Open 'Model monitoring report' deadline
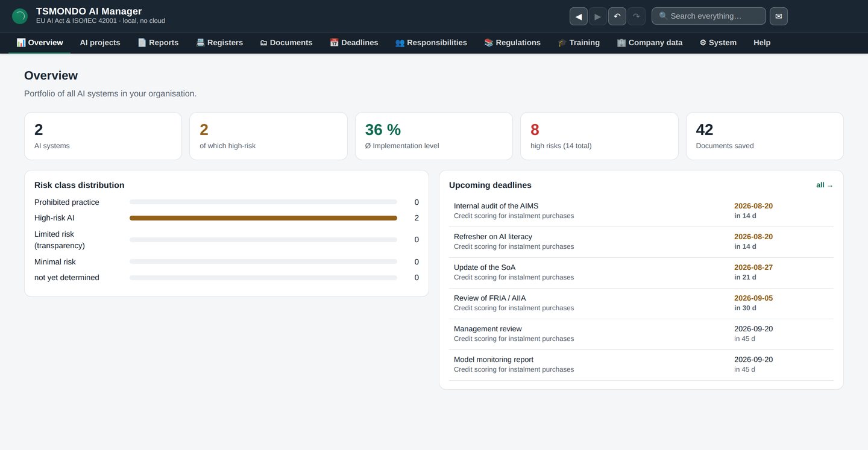Screen dimensions: 868x450 [x=641, y=365]
